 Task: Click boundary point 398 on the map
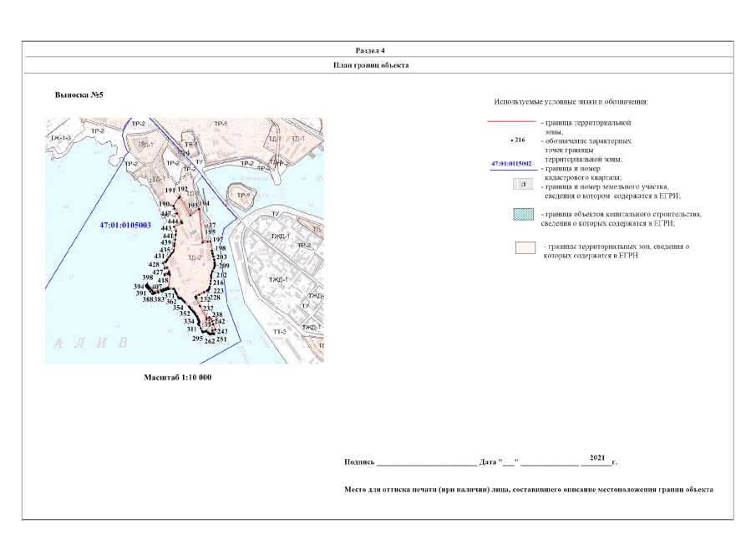pos(147,277)
